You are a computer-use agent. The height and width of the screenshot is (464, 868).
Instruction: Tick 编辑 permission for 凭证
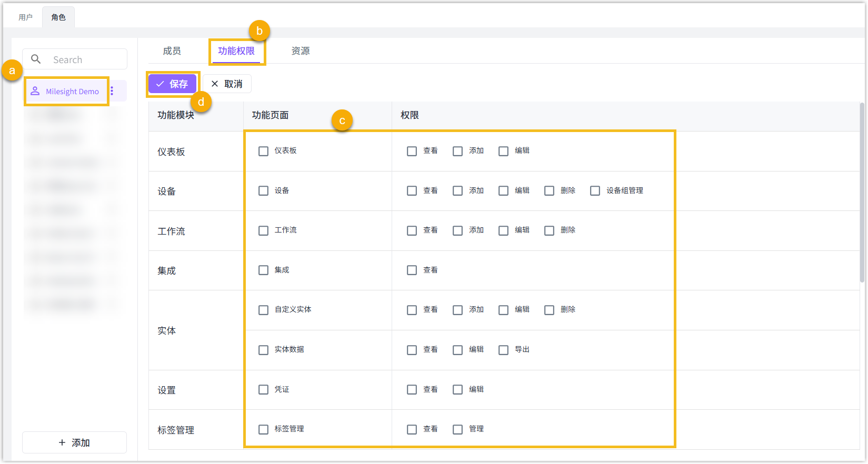click(457, 389)
